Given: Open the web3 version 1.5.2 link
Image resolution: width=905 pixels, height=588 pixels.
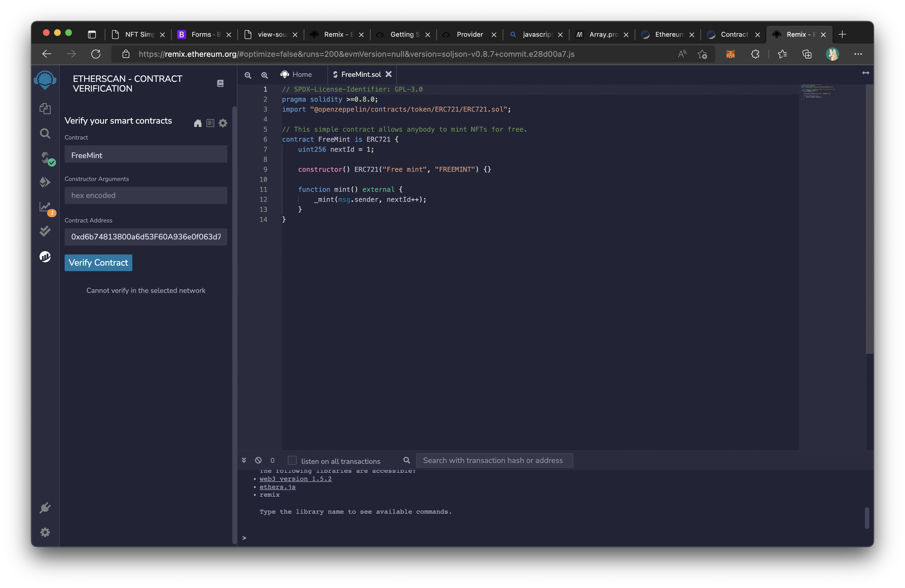Looking at the screenshot, I should point(295,479).
